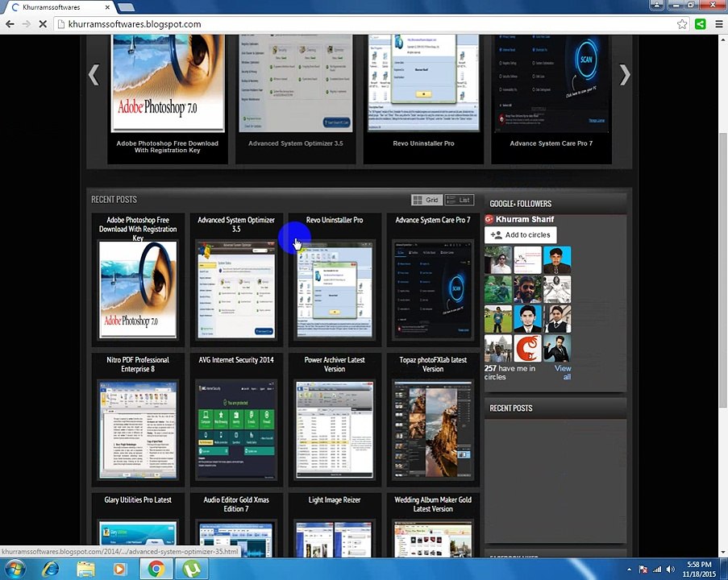Viewport: 728px width, 580px height.
Task: Bookmark page with the star icon
Action: coord(682,24)
